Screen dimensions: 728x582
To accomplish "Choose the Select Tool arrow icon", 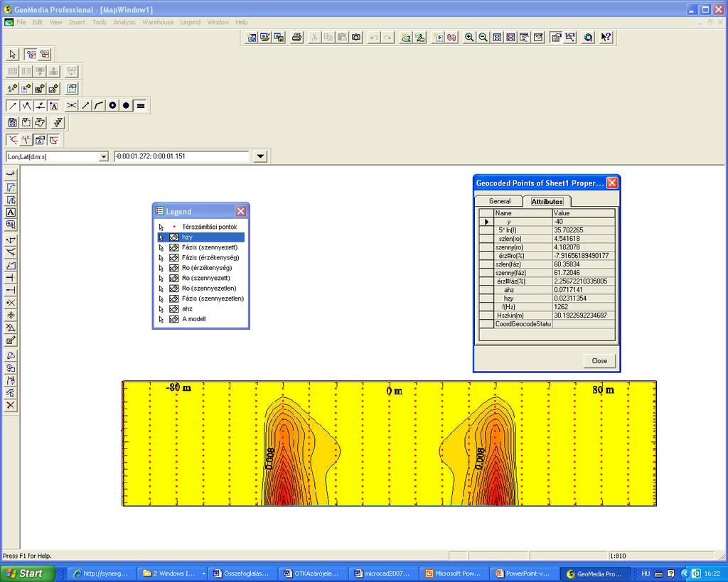I will 13,55.
